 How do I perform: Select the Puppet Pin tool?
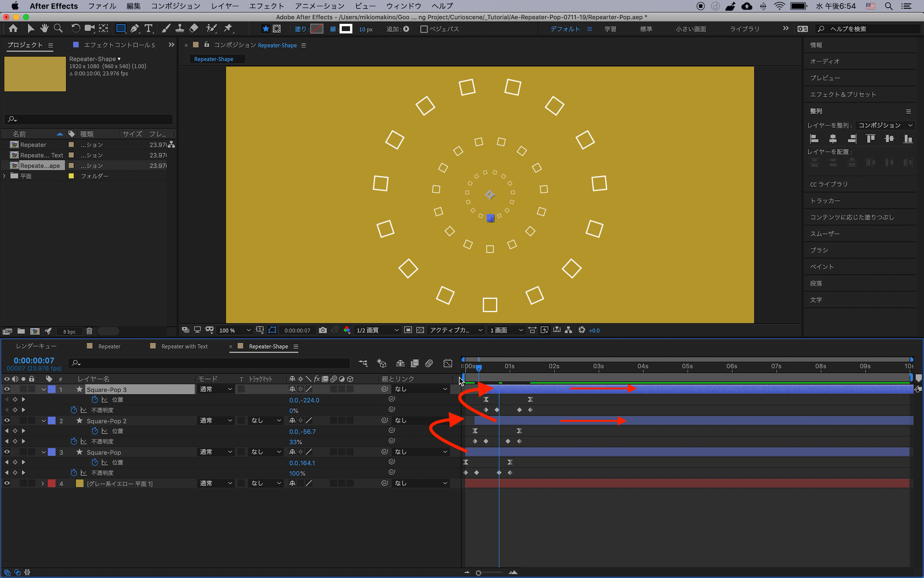(x=228, y=29)
